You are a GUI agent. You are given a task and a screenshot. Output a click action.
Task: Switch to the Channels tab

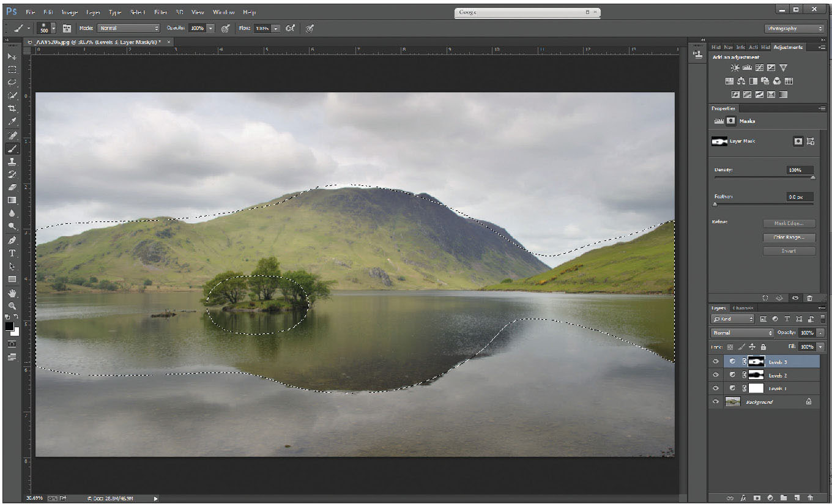pyautogui.click(x=743, y=308)
